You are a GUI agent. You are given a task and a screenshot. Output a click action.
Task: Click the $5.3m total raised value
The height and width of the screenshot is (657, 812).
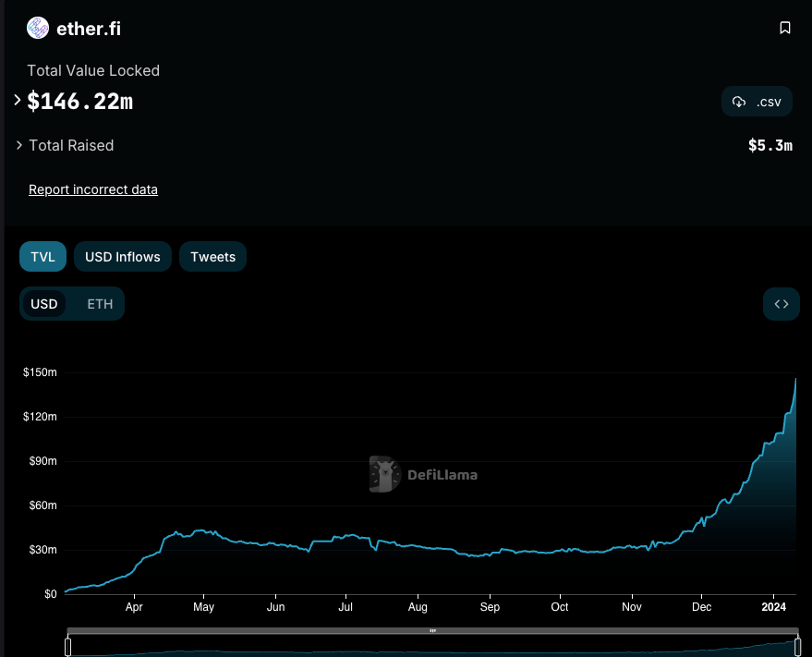pos(770,146)
